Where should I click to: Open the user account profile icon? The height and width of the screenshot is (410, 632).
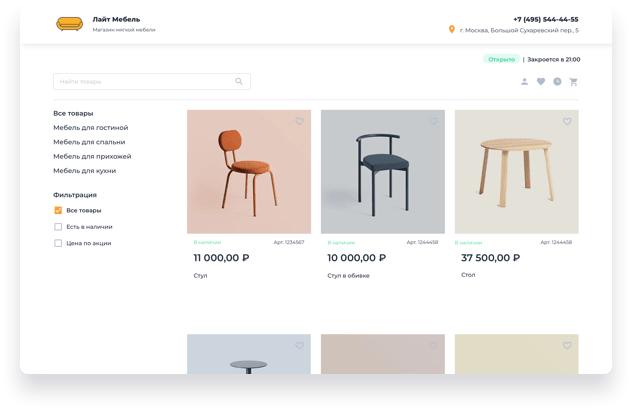(x=524, y=82)
